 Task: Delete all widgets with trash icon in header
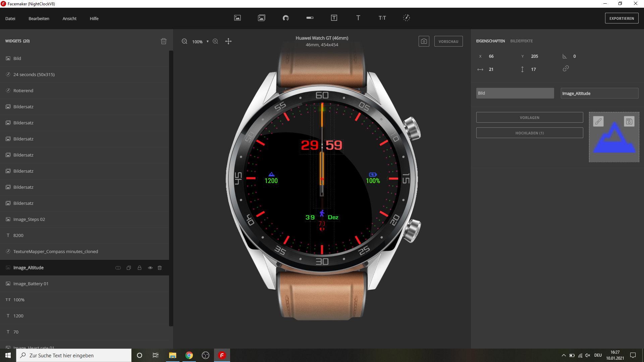(164, 41)
